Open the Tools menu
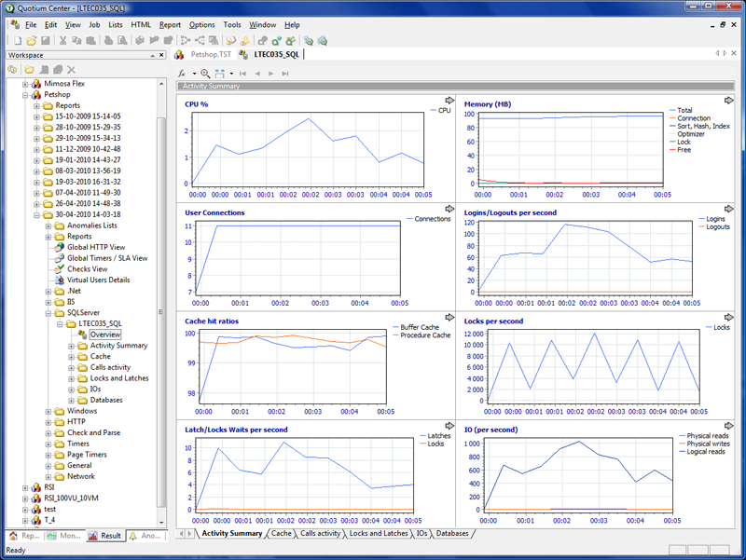Screen dimensions: 746x560 pyautogui.click(x=231, y=25)
